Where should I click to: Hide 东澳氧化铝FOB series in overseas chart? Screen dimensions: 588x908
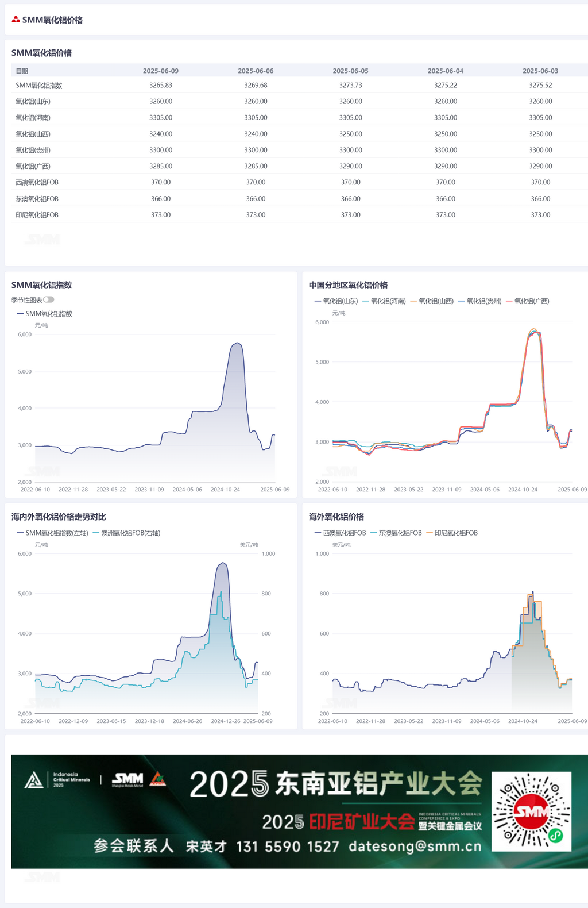[396, 533]
